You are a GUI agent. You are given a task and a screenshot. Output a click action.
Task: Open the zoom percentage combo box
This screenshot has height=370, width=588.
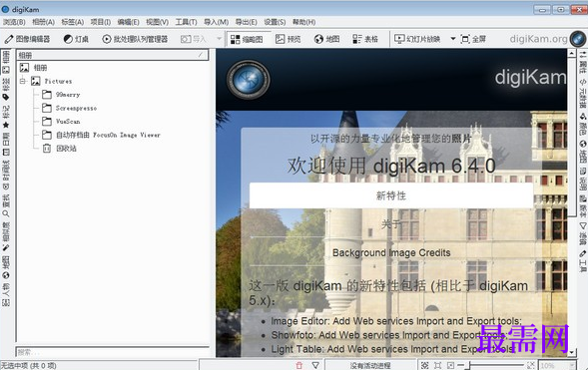pyautogui.click(x=557, y=365)
